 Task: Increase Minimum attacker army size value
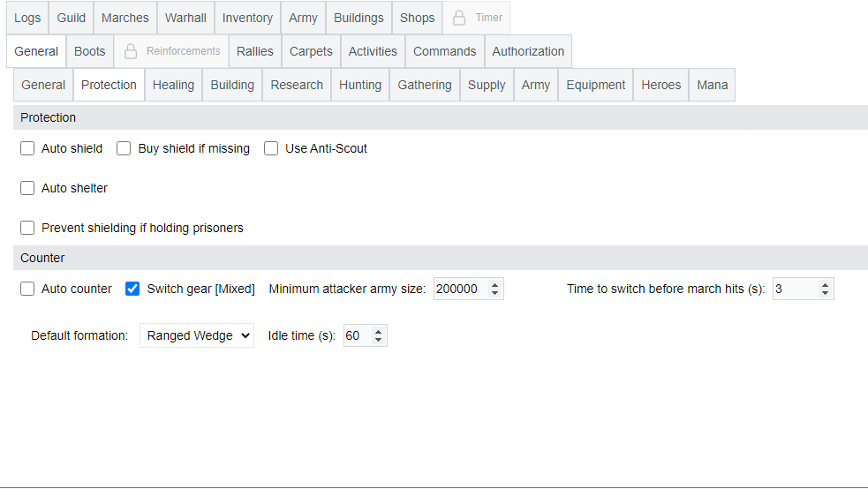pos(495,285)
